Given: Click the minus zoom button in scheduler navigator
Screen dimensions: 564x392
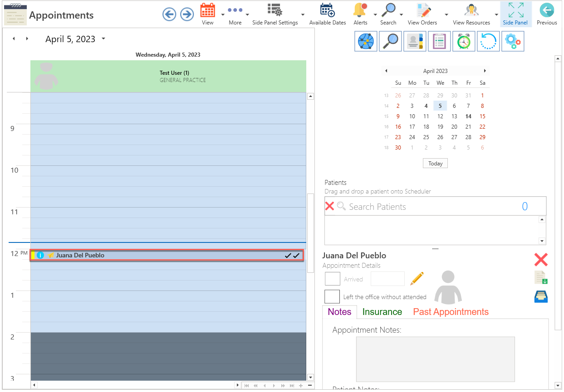Looking at the screenshot, I should (309, 385).
